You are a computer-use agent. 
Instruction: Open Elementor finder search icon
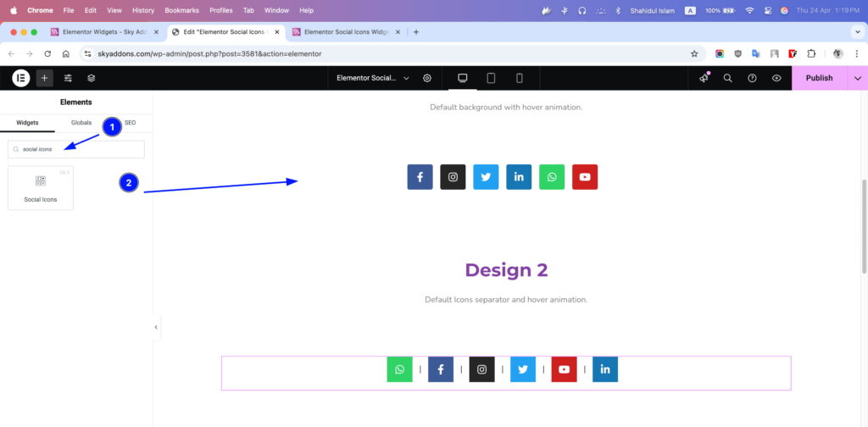click(x=728, y=78)
